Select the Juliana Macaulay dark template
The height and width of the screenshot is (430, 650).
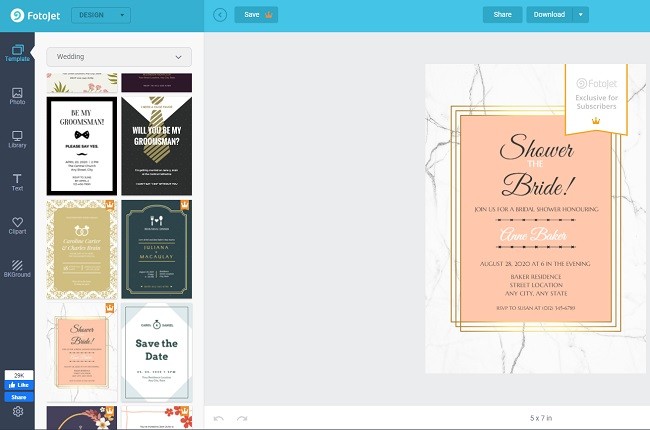[x=157, y=249]
